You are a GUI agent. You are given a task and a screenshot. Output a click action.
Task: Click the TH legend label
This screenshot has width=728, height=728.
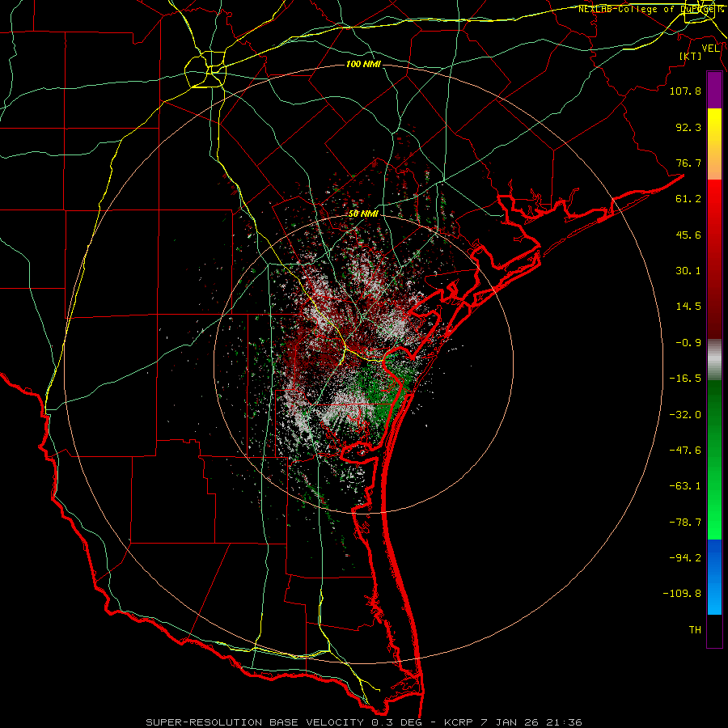695,630
